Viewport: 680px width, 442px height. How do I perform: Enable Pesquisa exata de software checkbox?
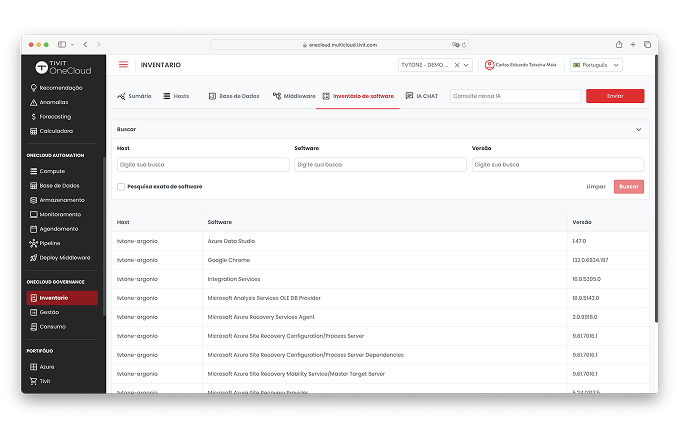click(x=121, y=186)
